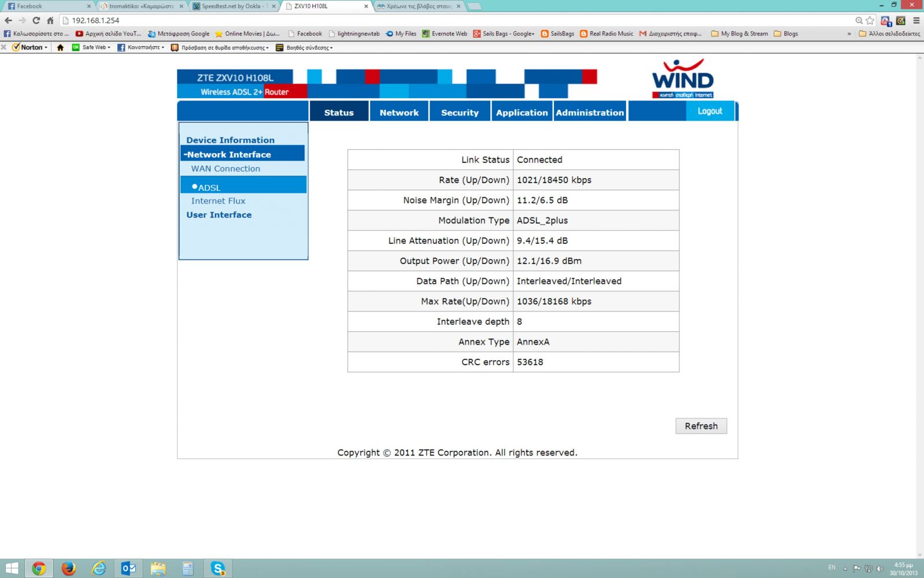Open the Security tab
This screenshot has width=924, height=578.
pyautogui.click(x=460, y=112)
